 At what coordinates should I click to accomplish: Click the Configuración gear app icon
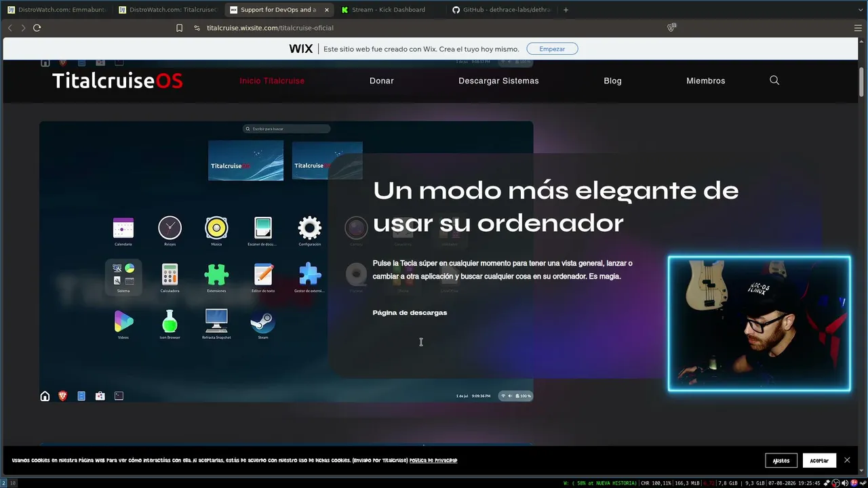pyautogui.click(x=310, y=228)
